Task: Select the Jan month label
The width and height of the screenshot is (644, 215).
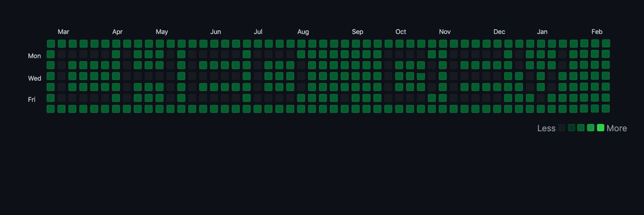Action: [x=542, y=32]
